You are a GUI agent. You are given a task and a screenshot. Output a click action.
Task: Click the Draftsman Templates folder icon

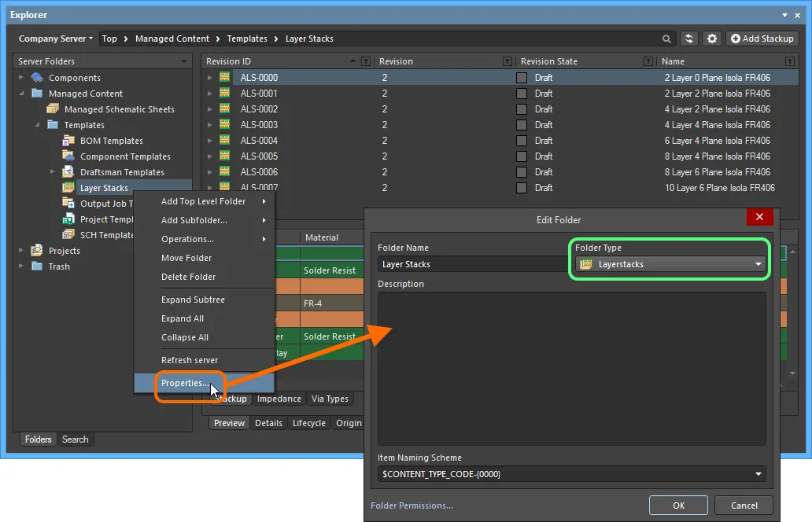click(x=68, y=171)
